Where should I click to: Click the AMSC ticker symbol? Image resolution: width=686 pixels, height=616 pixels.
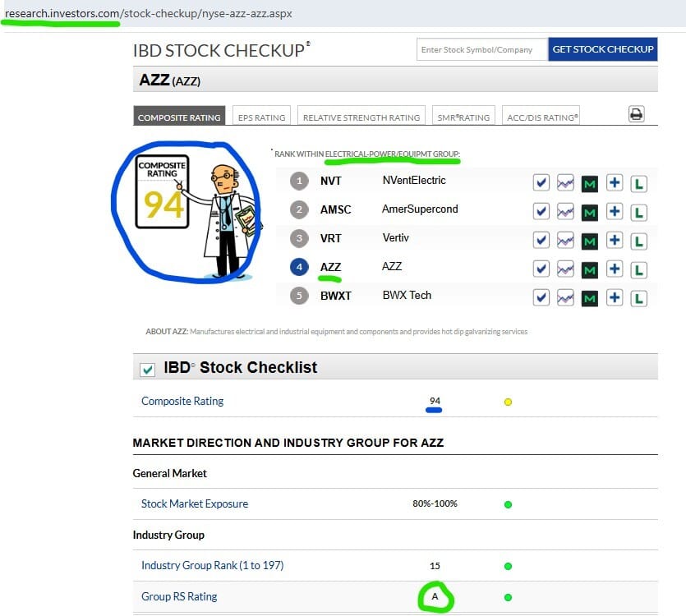pyautogui.click(x=335, y=209)
